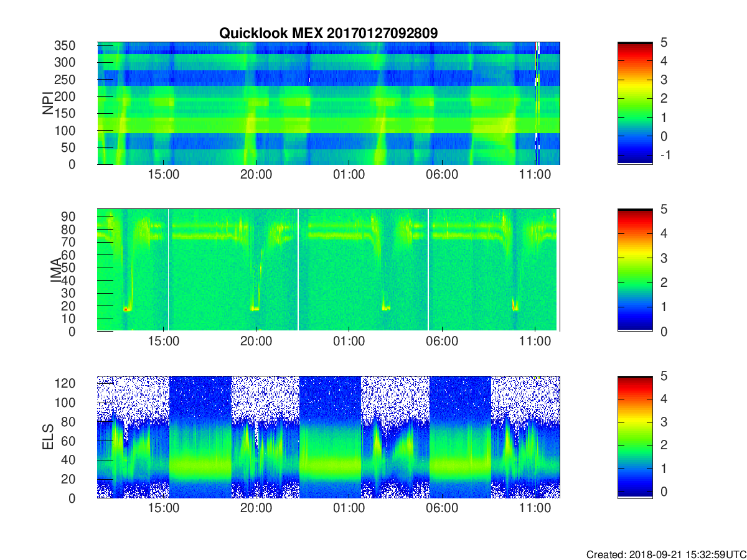Select the 01:00 tick under the ELS plot
This screenshot has width=747, height=560.
tap(349, 508)
